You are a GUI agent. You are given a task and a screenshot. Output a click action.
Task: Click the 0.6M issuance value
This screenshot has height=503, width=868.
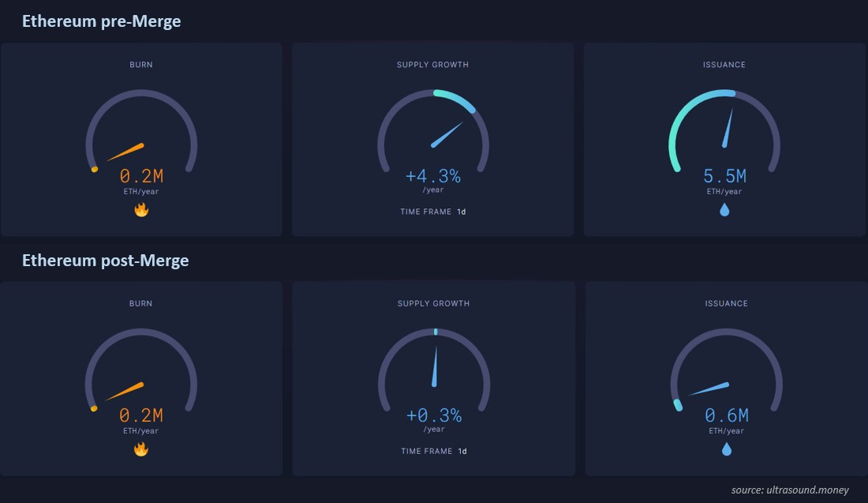point(726,415)
